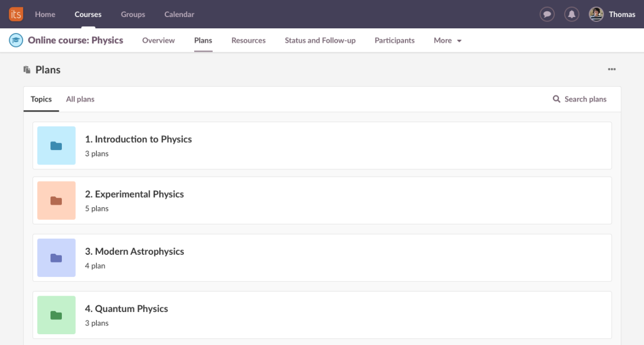Switch to the All plans tab
Screen dimensions: 644x345
pyautogui.click(x=80, y=99)
